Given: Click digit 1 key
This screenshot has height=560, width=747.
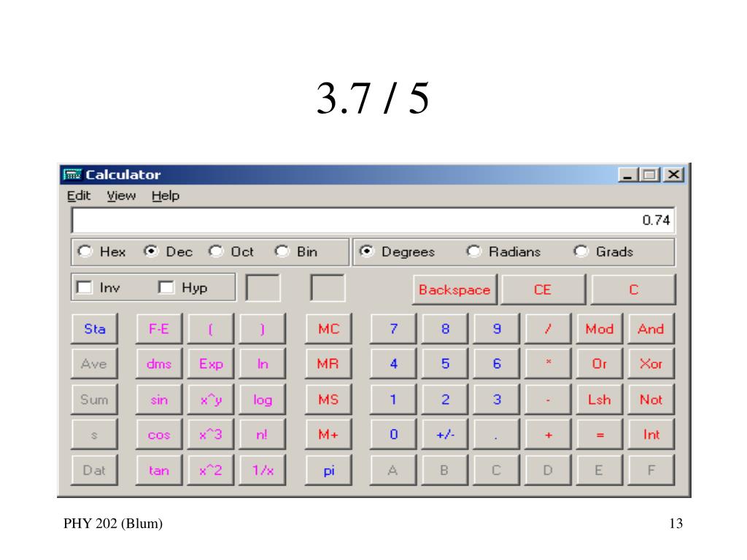Looking at the screenshot, I should click(x=393, y=399).
